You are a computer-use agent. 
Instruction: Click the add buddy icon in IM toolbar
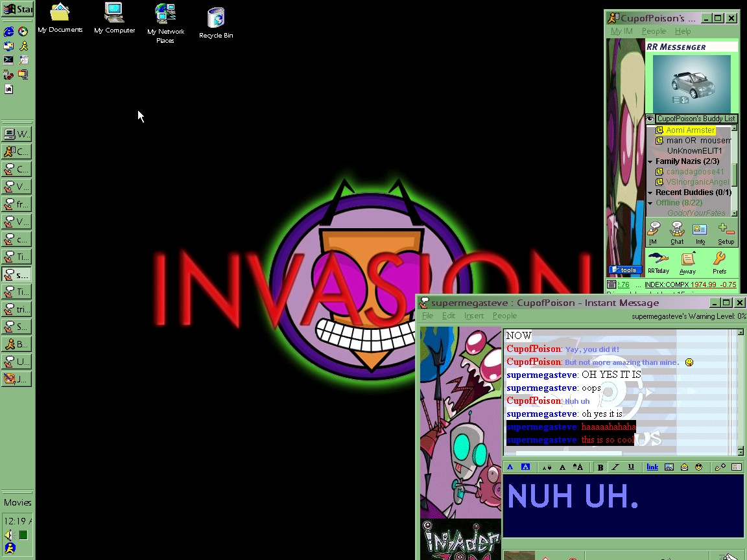[x=720, y=467]
